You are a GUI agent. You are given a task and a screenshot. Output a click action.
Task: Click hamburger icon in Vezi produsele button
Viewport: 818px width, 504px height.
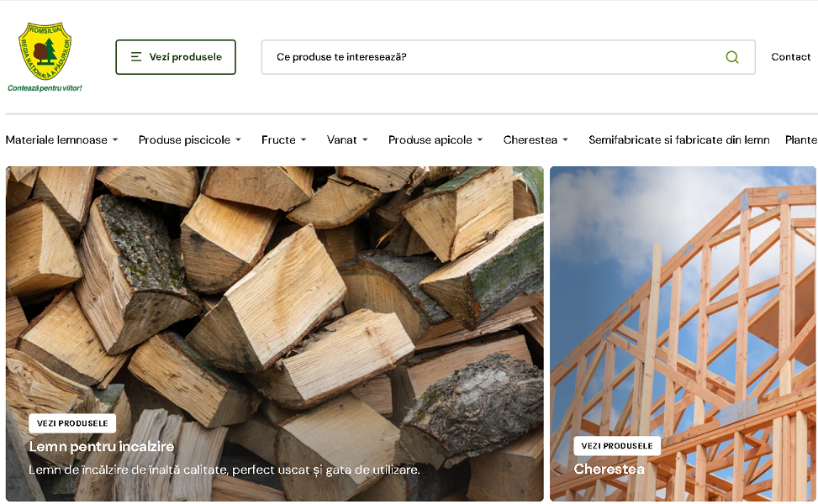(x=136, y=57)
